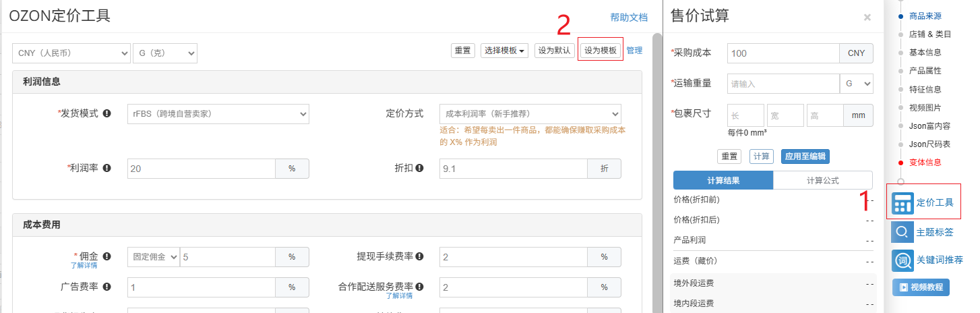Image resolution: width=980 pixels, height=313 pixels.
Task: Click the info icon beside 利润率
Action: [106, 168]
